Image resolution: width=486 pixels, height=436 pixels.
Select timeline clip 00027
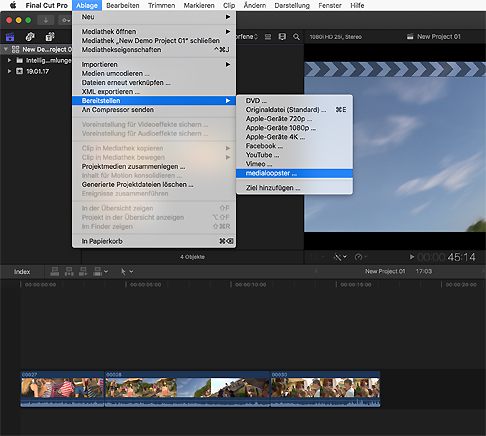[x=62, y=389]
